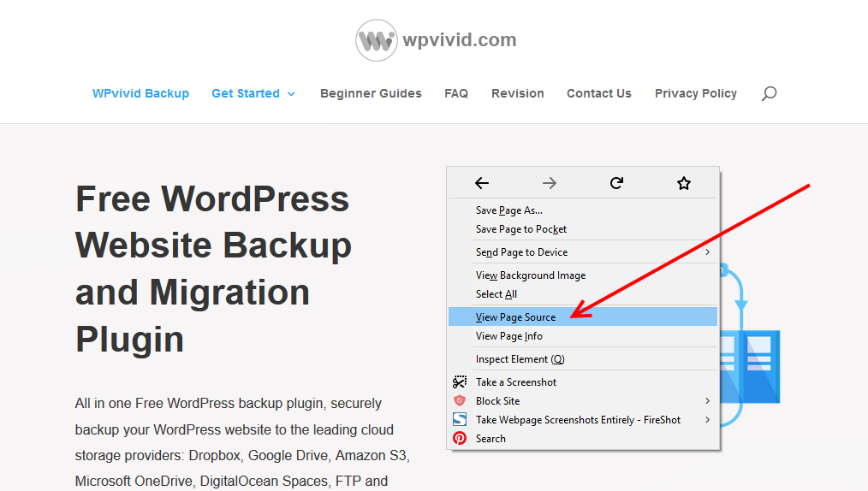Click the FireShot S icon
The width and height of the screenshot is (868, 491).
pos(460,420)
